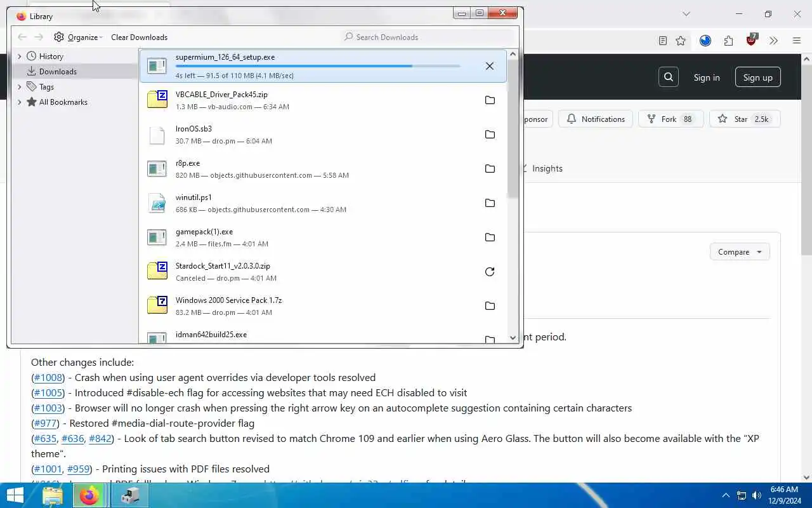Open File Explorer from the taskbar
This screenshot has width=812, height=508.
point(53,496)
